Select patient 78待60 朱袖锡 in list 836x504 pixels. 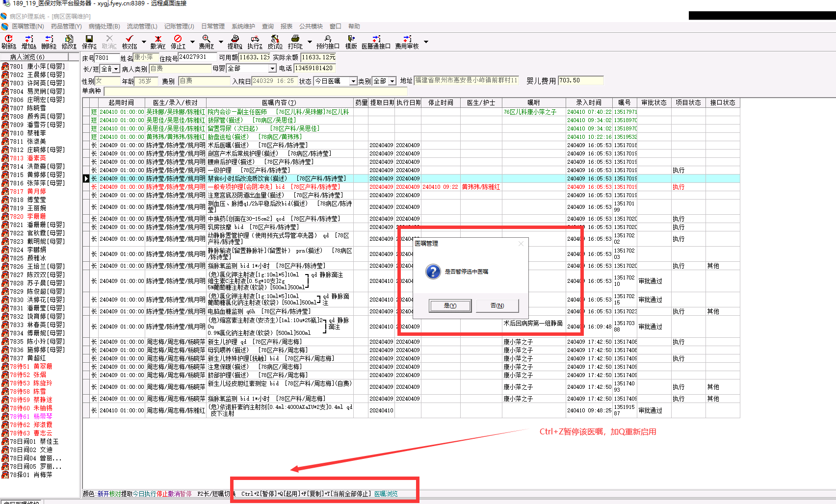pyautogui.click(x=31, y=408)
